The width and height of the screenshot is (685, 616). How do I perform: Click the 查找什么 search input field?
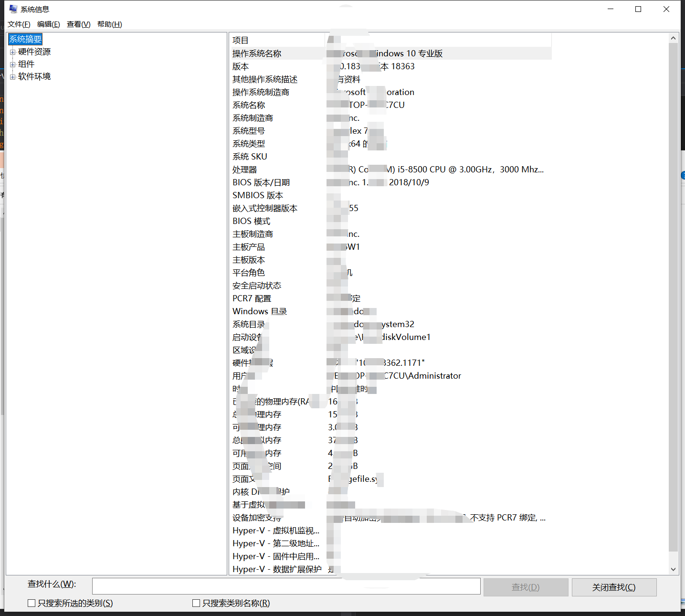285,586
